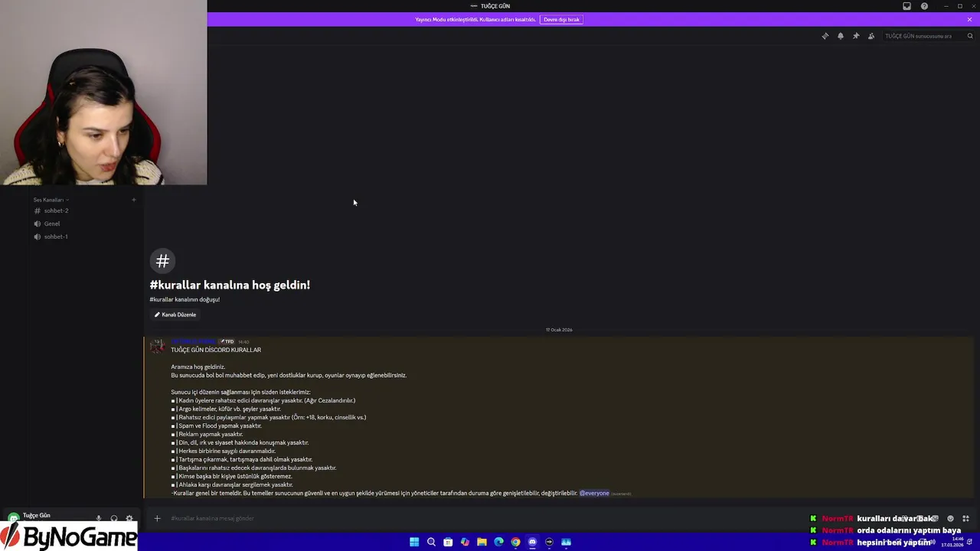Open the Discord help icon
The image size is (980, 551).
pos(925,6)
